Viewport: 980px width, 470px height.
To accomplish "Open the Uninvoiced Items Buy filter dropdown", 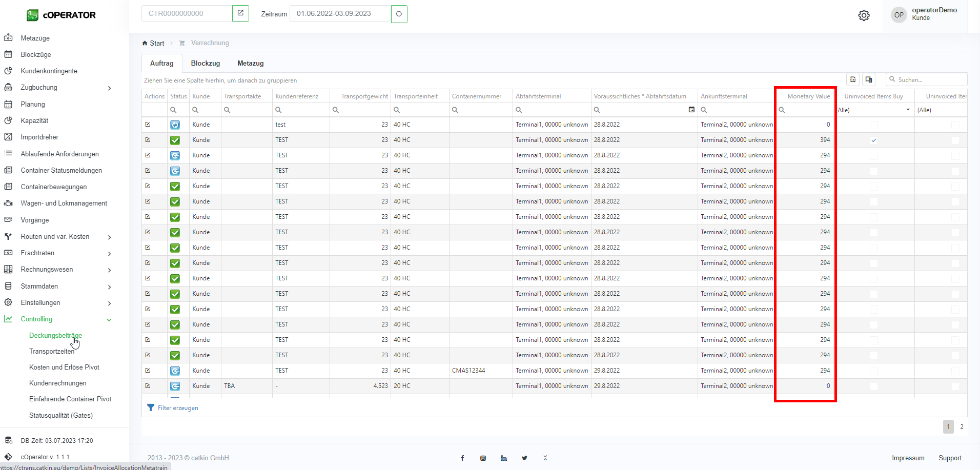I will click(908, 110).
